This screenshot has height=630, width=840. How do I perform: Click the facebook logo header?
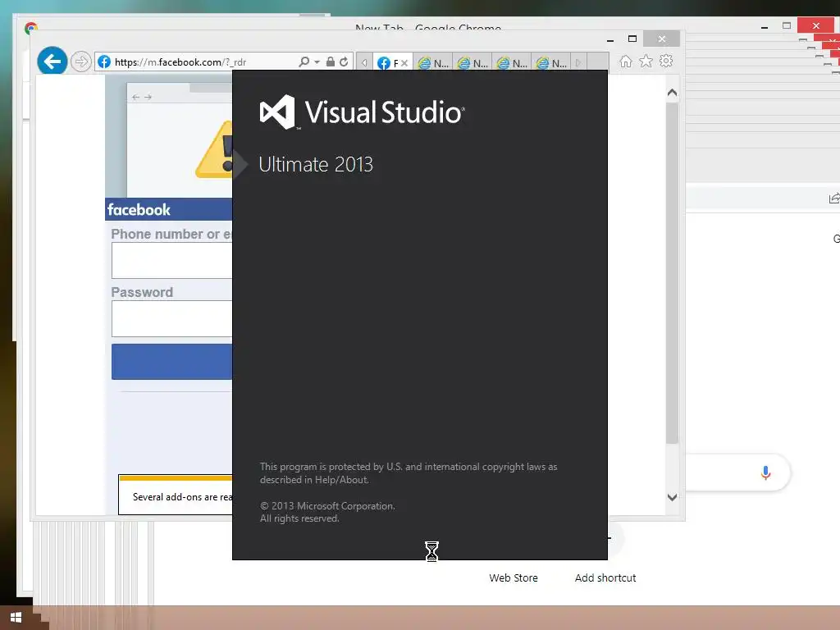pyautogui.click(x=139, y=209)
